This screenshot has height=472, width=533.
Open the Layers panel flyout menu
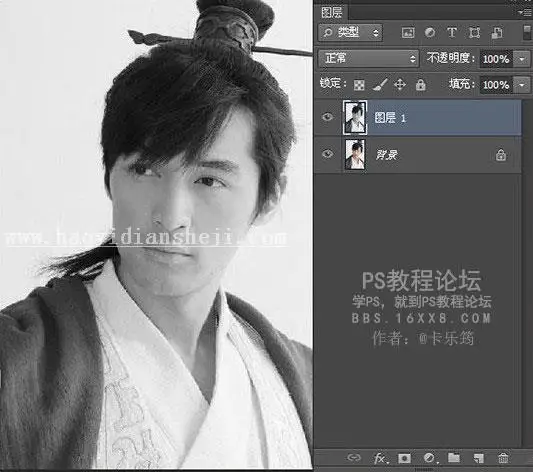tap(526, 12)
